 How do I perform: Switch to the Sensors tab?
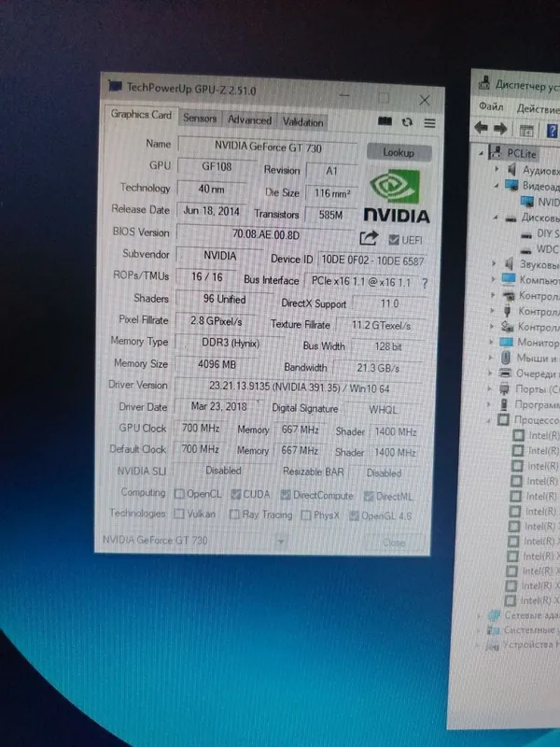(x=200, y=119)
